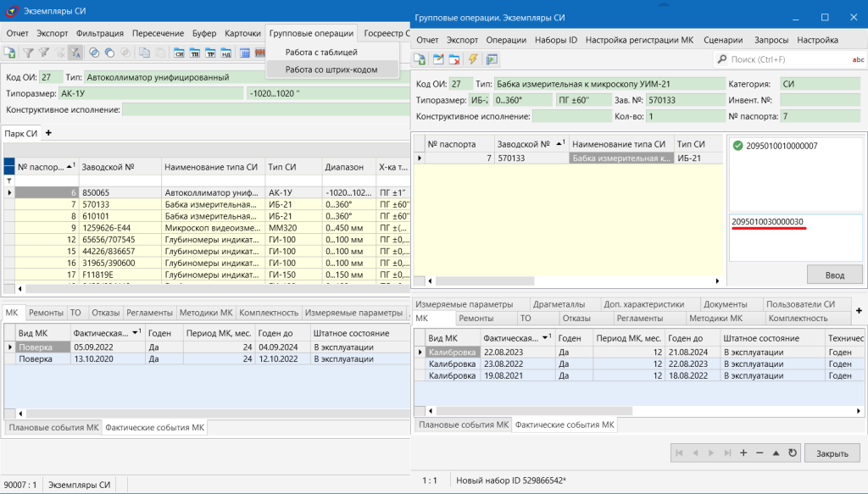Screen dimensions: 868x494
Task: Open the Фильтрация menu in the main window
Action: point(100,33)
